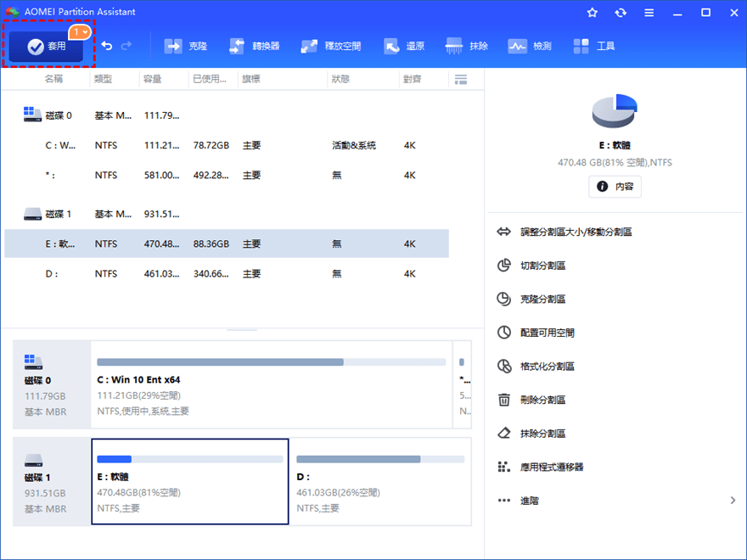Click the D: partition usage bar
The height and width of the screenshot is (560, 747).
[x=380, y=459]
